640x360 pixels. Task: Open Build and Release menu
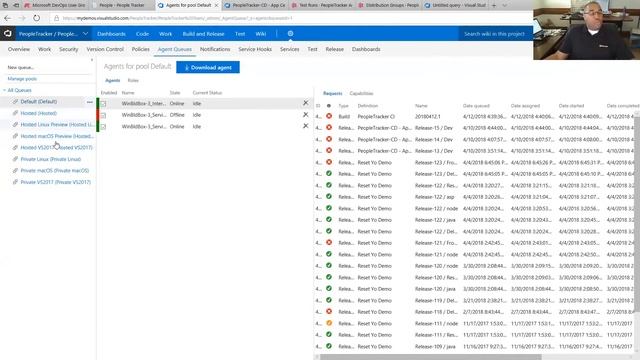[x=203, y=34]
